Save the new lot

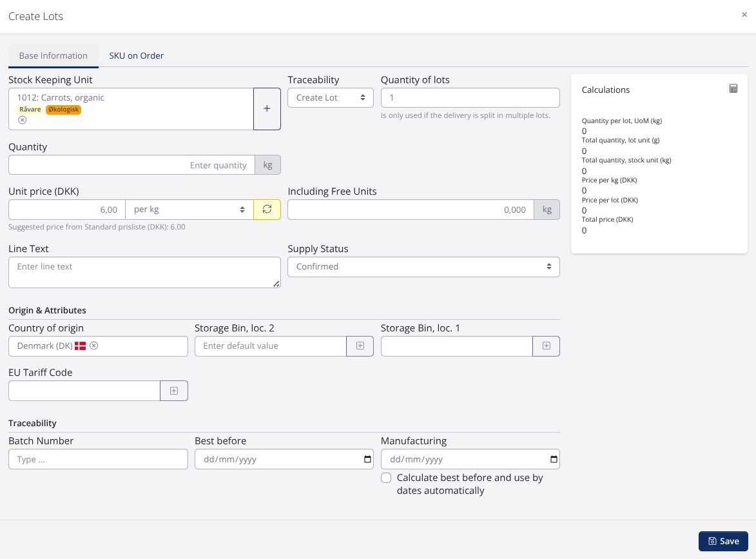pyautogui.click(x=722, y=541)
